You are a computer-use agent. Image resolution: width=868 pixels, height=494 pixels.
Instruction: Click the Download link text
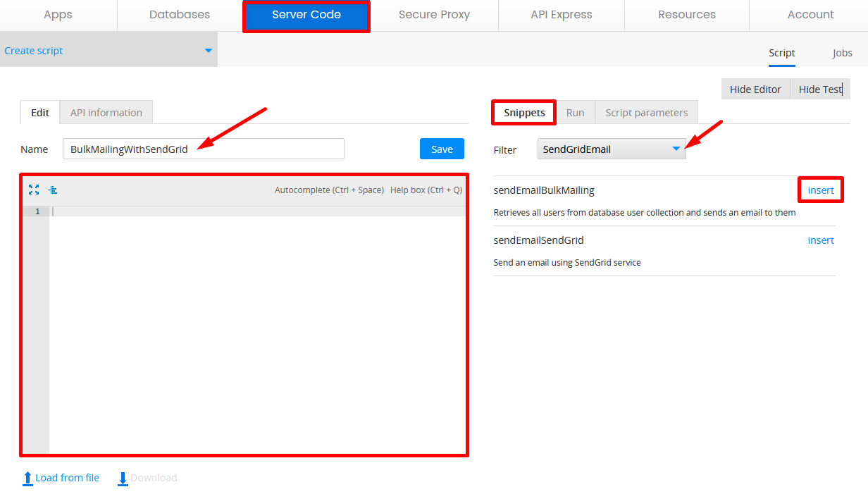154,478
